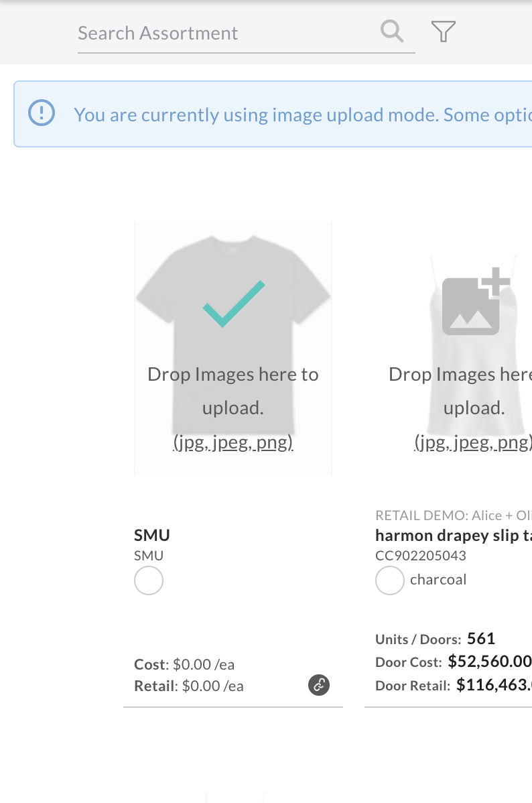Open the harmon drapey slip product name

tap(454, 535)
